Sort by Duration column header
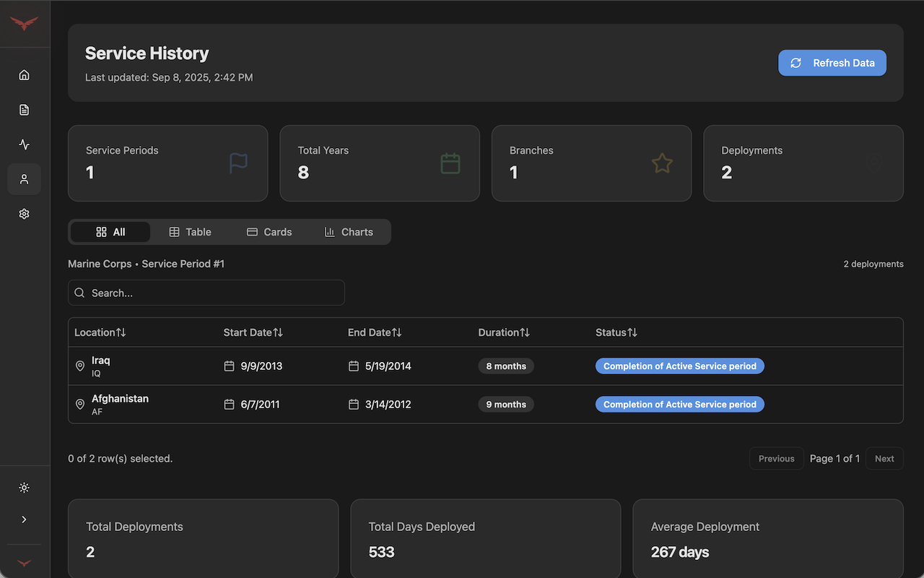 504,332
